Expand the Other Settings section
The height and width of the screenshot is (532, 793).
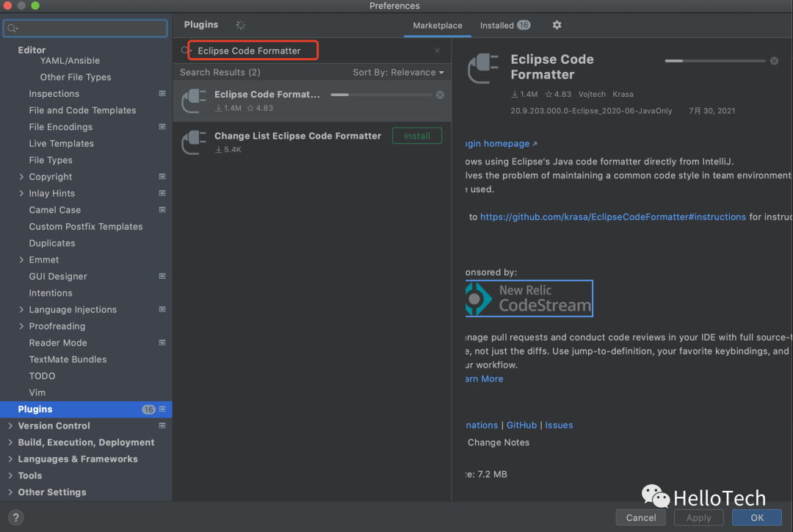[x=10, y=492]
